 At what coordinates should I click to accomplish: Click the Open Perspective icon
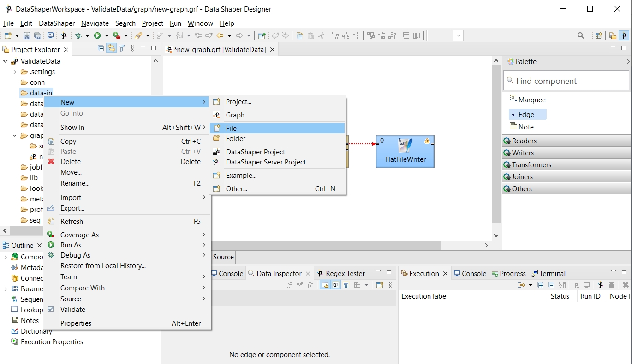click(x=598, y=35)
